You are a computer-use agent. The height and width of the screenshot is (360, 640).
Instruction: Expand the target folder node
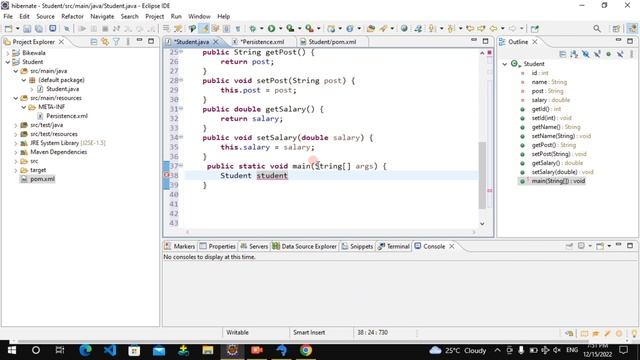pos(16,170)
